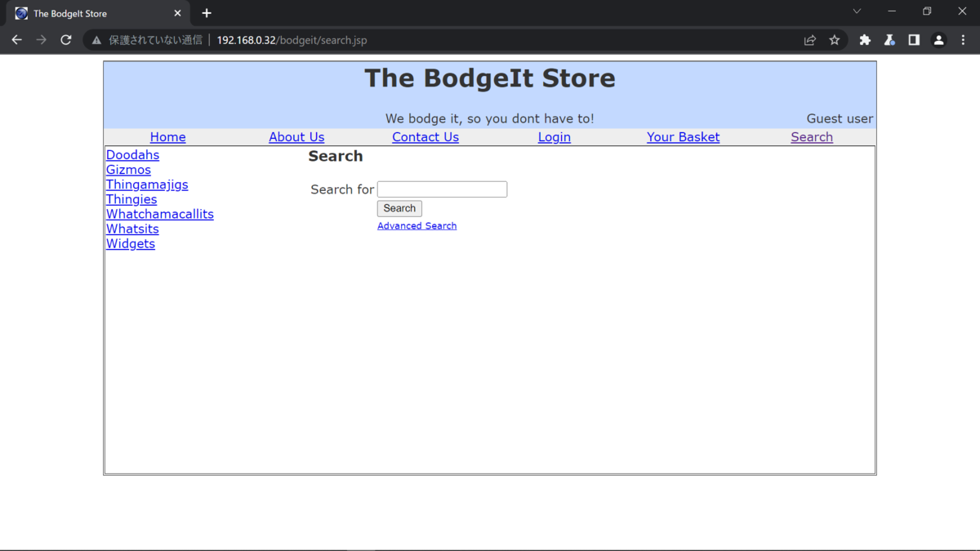This screenshot has width=980, height=551.
Task: Open the Home navigation link
Action: (167, 137)
